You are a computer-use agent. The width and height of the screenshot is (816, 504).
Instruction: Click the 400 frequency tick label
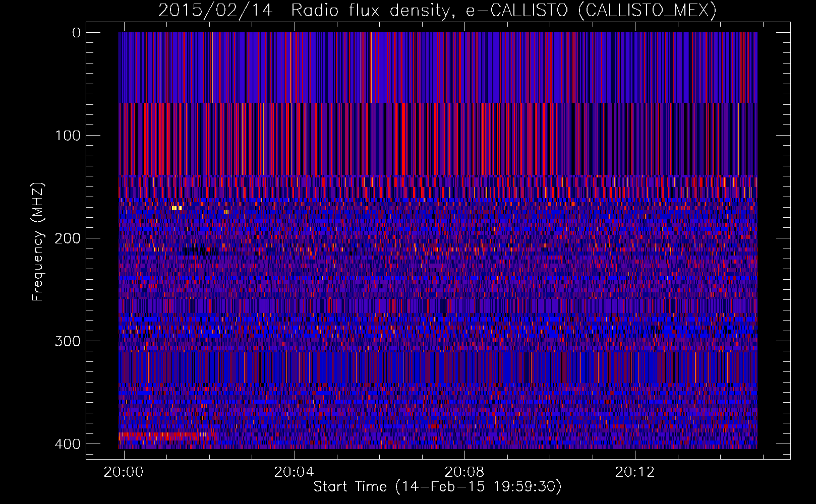(x=67, y=444)
